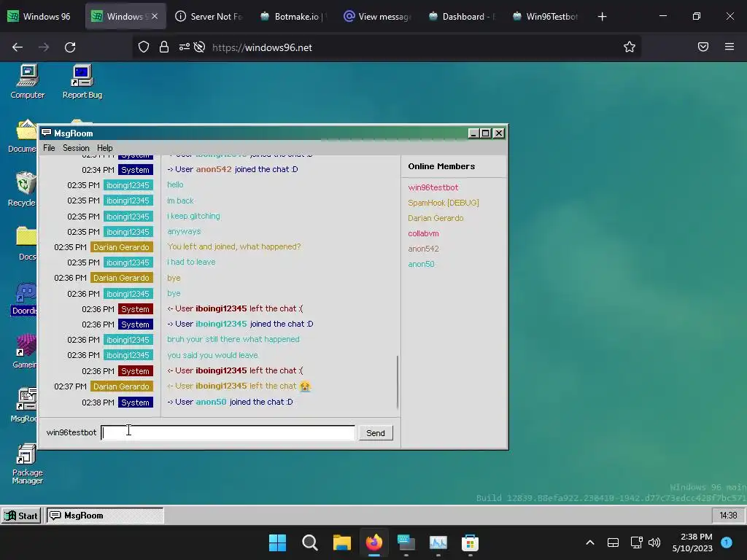This screenshot has height=560, width=747.
Task: Open the Help menu in MsgRoom
Action: click(105, 148)
